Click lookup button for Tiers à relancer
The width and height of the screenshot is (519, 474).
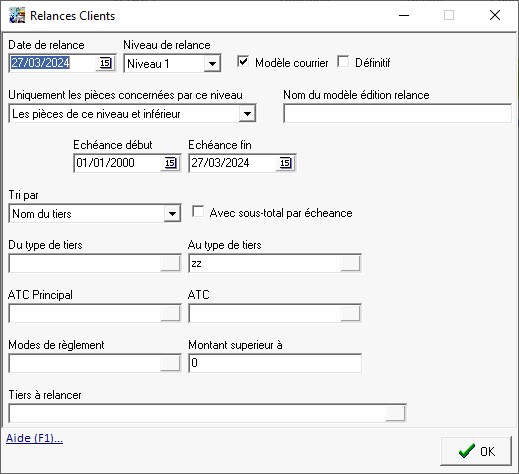point(395,413)
